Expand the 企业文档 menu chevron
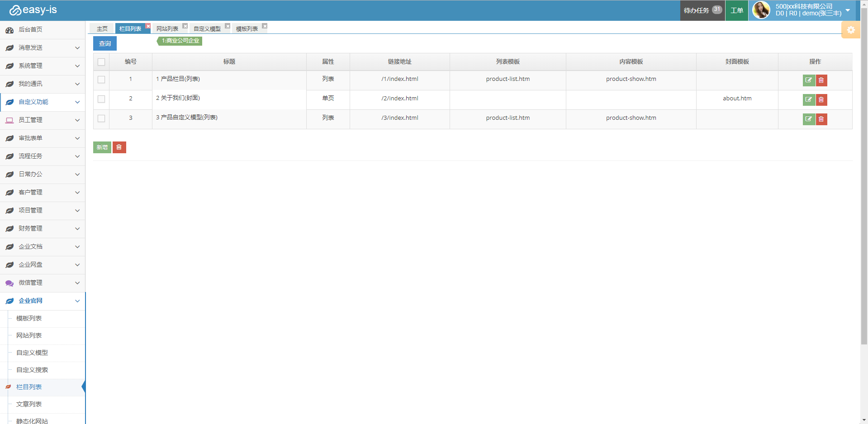Image resolution: width=868 pixels, height=424 pixels. [x=77, y=247]
